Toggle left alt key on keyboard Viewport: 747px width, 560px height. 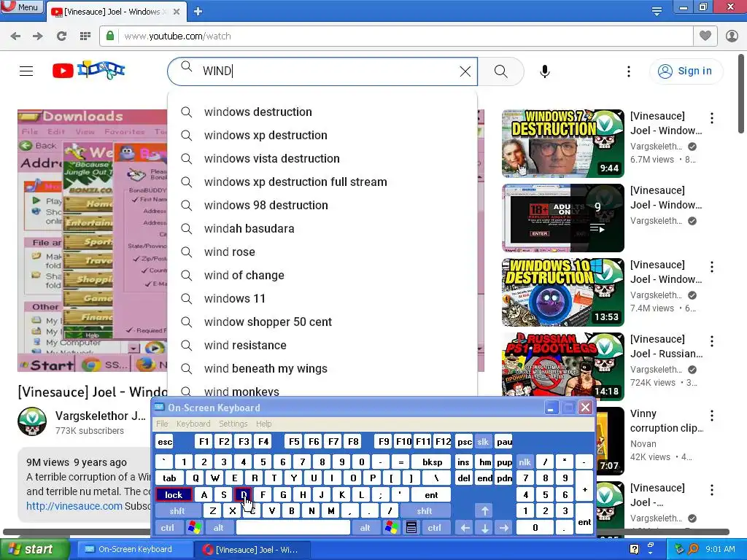pos(219,528)
